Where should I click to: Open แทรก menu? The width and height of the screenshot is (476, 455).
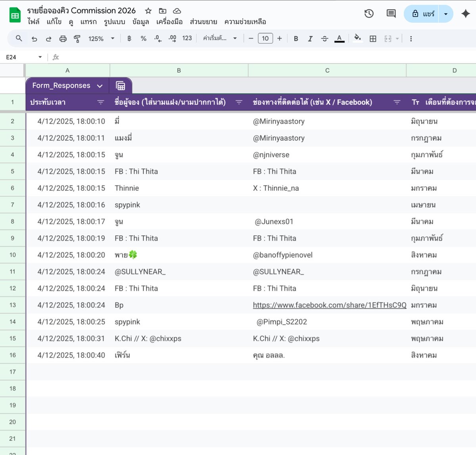pos(88,22)
